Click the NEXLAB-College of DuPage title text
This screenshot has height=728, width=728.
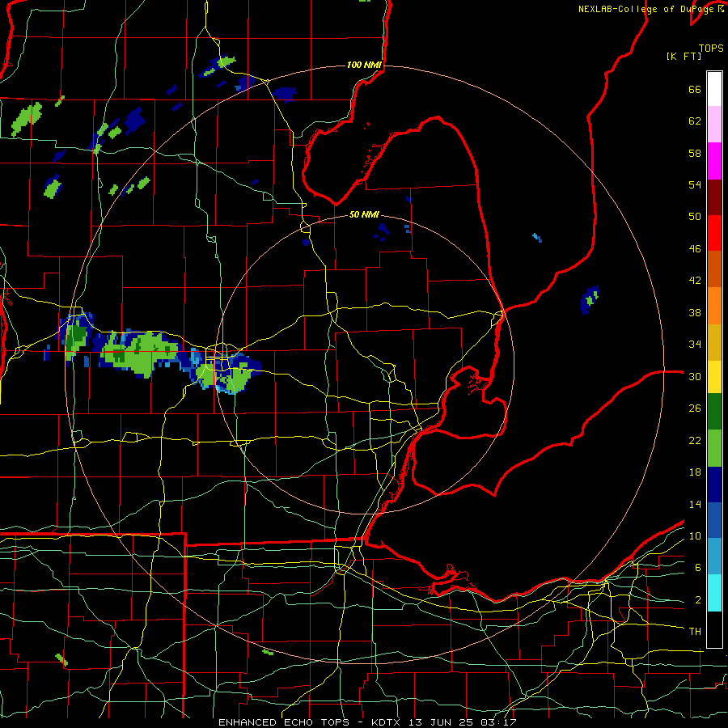(647, 9)
